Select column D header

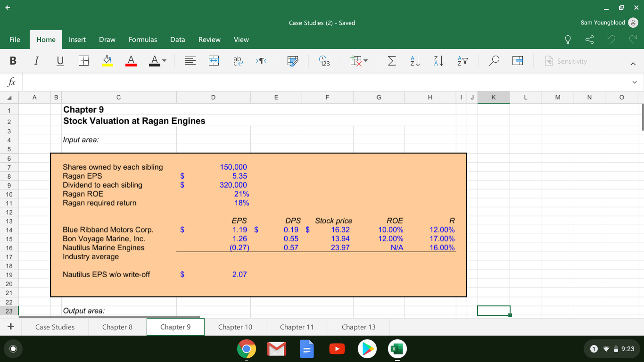[x=213, y=97]
